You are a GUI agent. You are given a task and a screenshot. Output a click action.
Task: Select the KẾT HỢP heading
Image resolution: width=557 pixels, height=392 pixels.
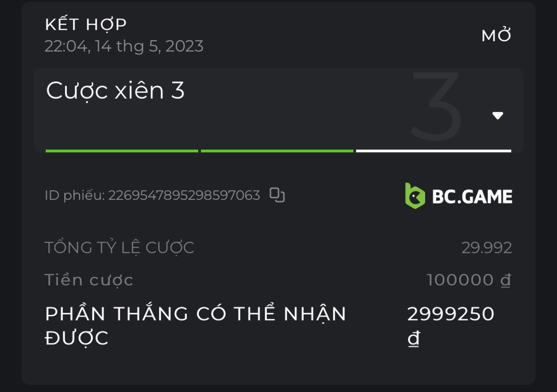point(86,24)
